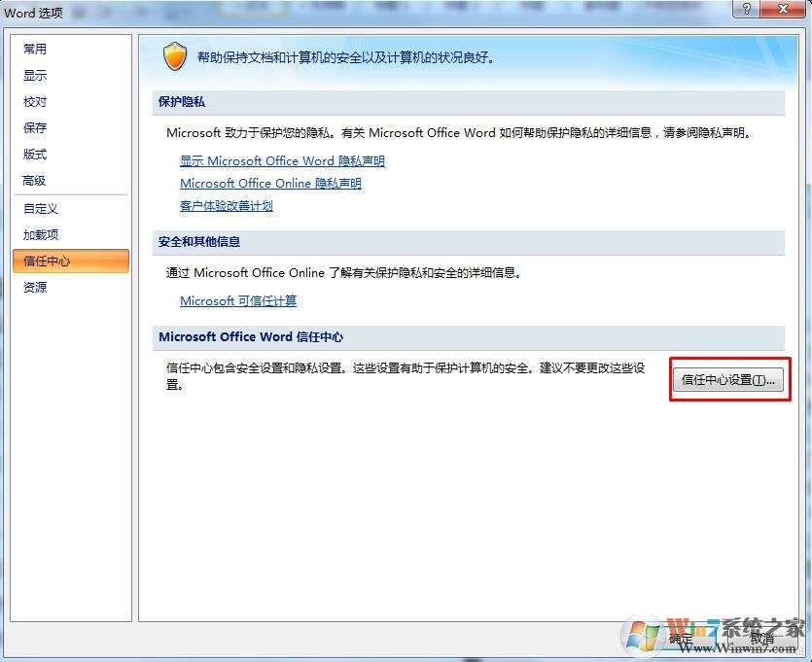Screen dimensions: 812x662
Task: Open 显示 Microsoft Office Word 隐私声明 link
Action: pos(282,161)
